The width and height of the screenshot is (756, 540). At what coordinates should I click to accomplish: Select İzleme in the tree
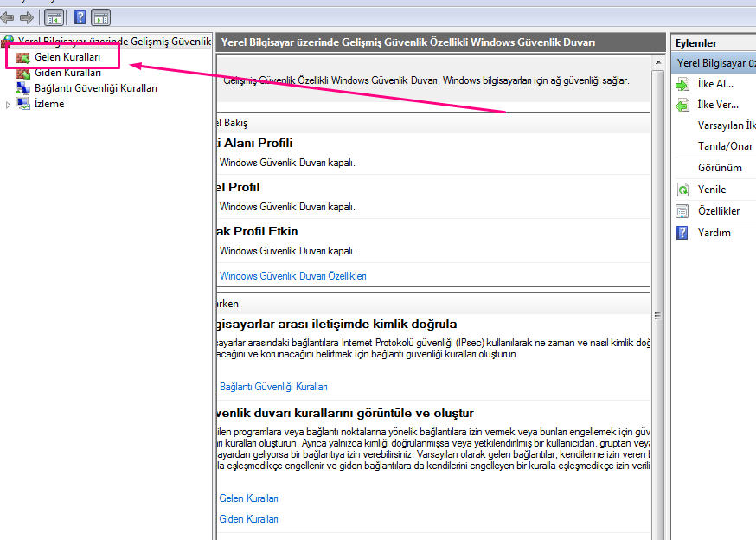tap(48, 104)
